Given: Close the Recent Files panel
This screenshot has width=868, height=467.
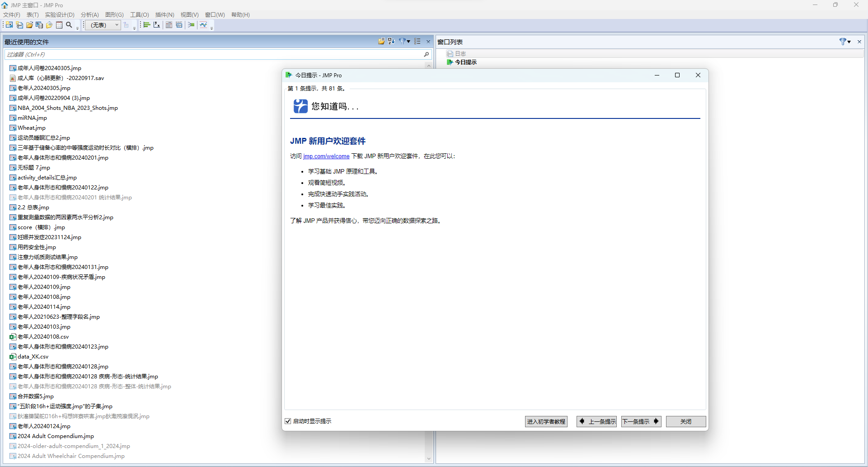Looking at the screenshot, I should pos(428,42).
